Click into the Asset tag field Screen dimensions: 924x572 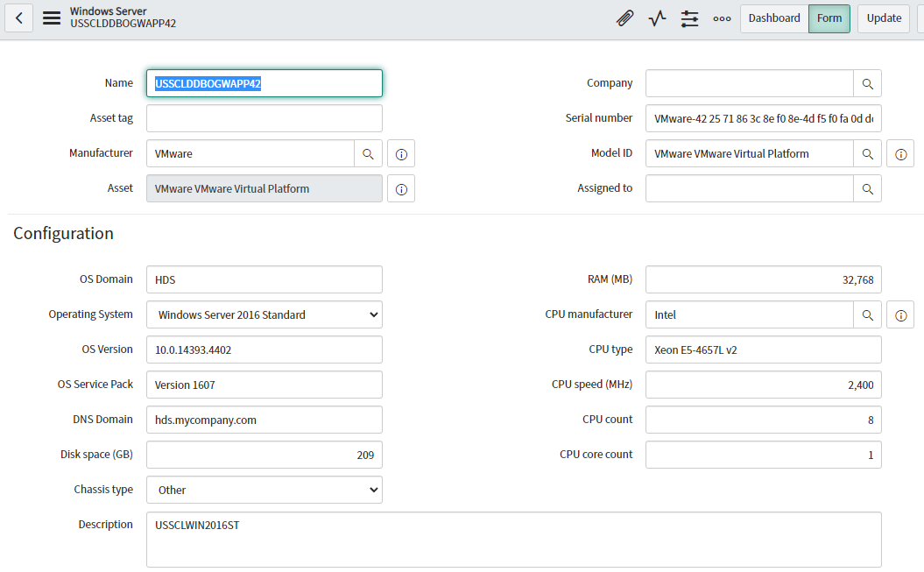[265, 118]
